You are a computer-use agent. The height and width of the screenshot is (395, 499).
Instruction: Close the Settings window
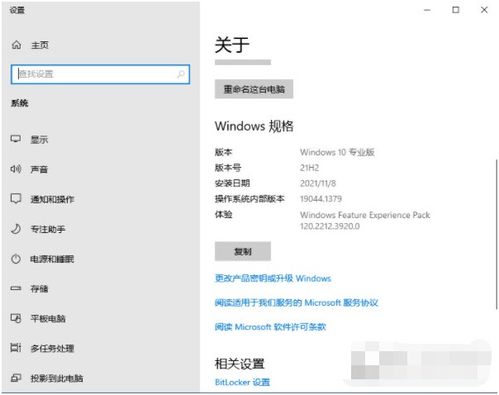(484, 10)
